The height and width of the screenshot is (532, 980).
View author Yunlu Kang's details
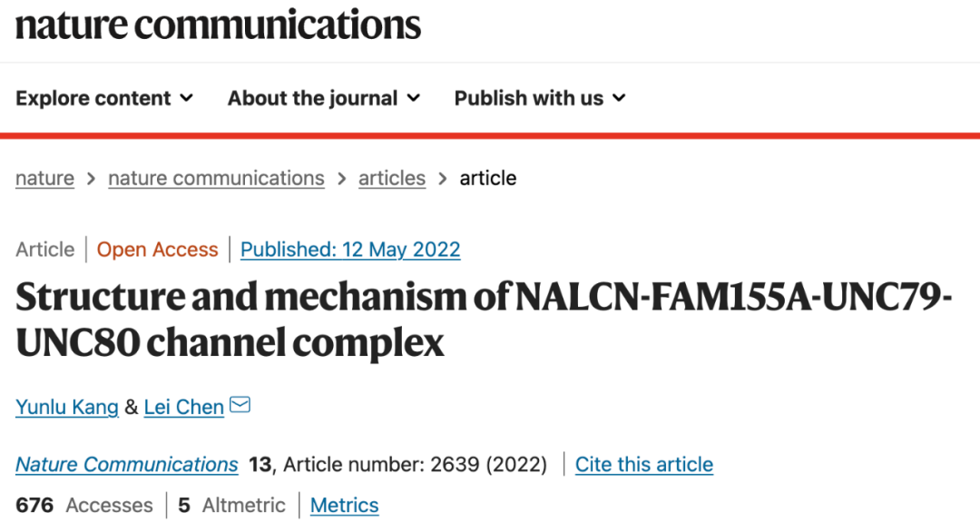tap(67, 408)
